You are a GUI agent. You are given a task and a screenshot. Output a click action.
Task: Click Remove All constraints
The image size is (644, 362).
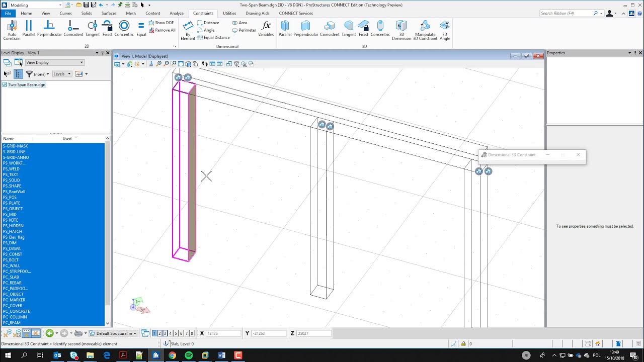[162, 30]
